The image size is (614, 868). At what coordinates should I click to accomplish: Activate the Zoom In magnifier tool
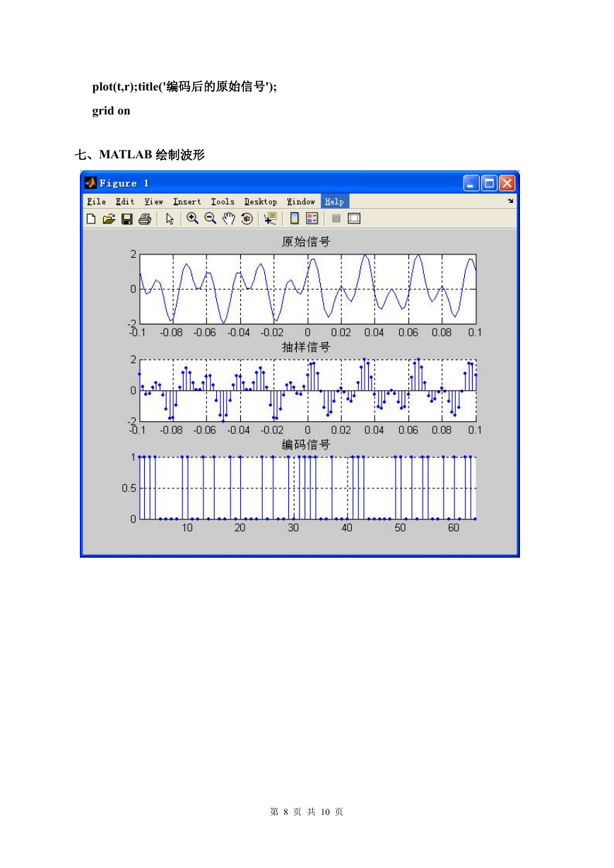(x=192, y=218)
